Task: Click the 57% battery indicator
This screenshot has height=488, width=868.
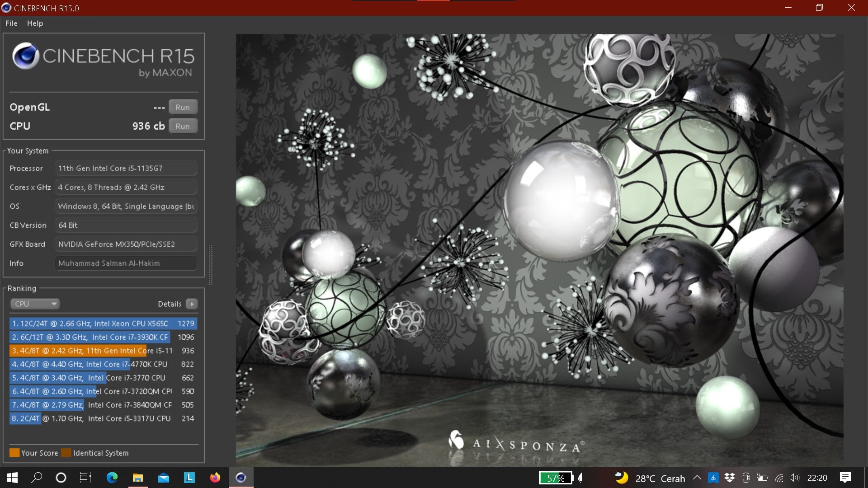Action: [556, 478]
